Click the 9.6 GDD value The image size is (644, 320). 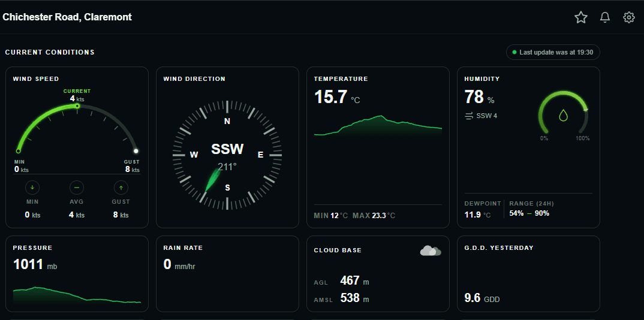(x=482, y=298)
